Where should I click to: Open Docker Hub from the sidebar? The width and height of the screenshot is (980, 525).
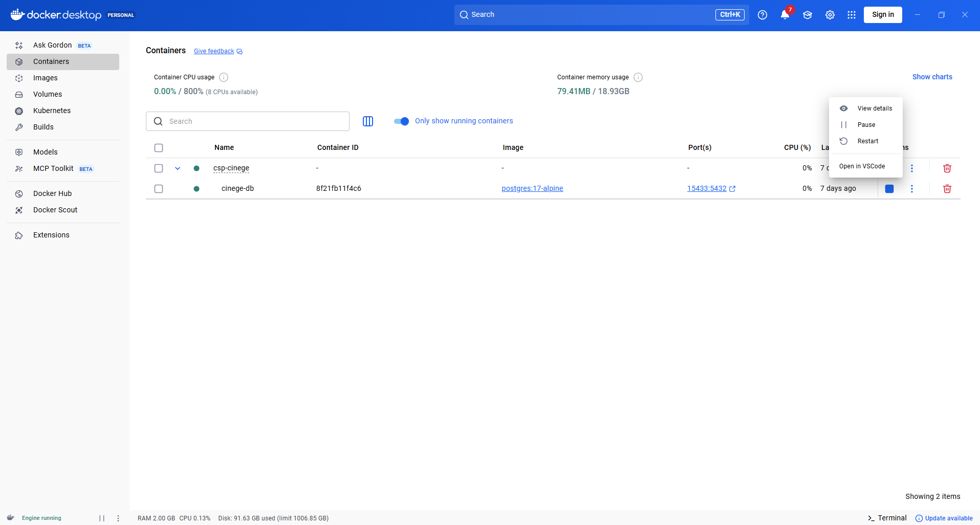[x=63, y=193]
